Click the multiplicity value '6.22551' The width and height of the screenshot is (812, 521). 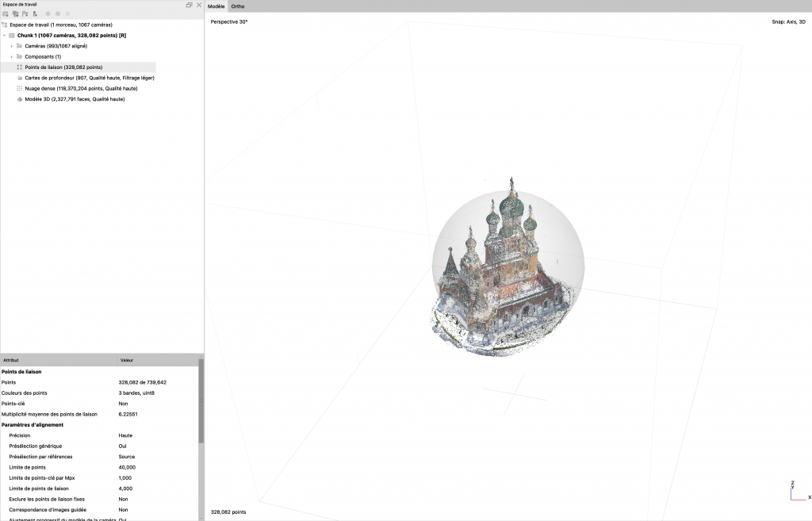128,414
